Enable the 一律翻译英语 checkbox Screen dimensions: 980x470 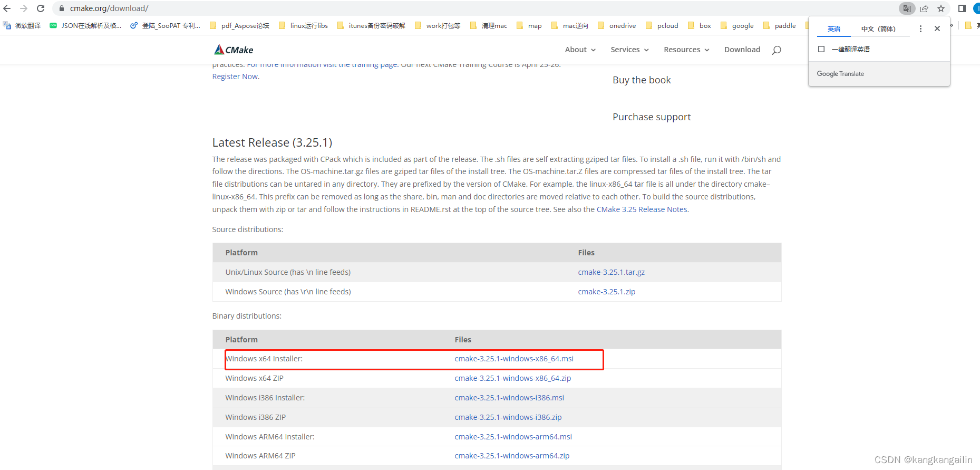tap(821, 49)
